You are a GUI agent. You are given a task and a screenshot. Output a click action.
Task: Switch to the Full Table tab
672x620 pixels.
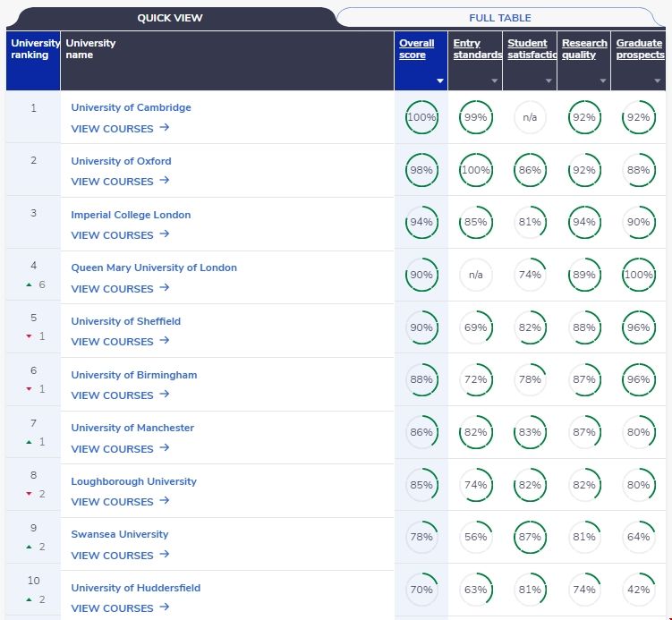coord(499,18)
